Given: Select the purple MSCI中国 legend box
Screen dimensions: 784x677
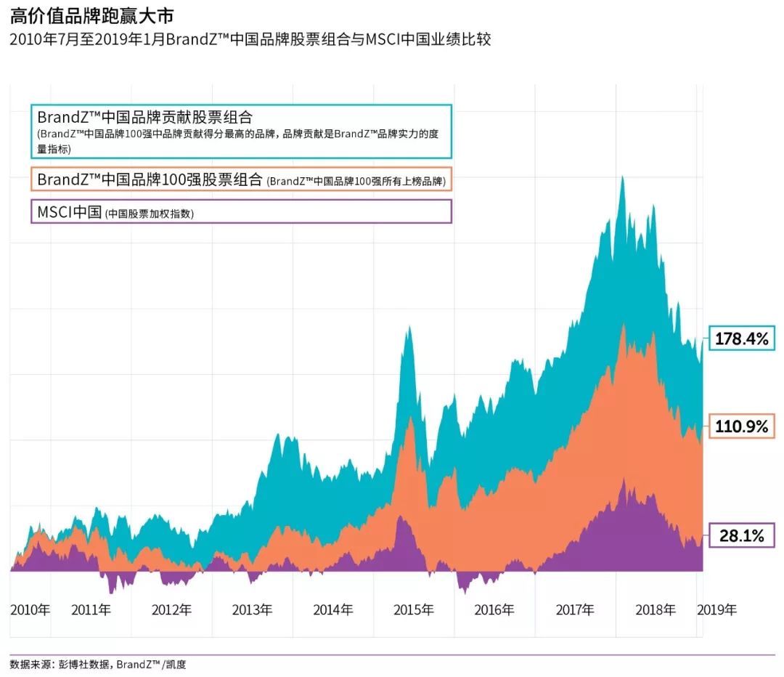Looking at the screenshot, I should point(241,212).
